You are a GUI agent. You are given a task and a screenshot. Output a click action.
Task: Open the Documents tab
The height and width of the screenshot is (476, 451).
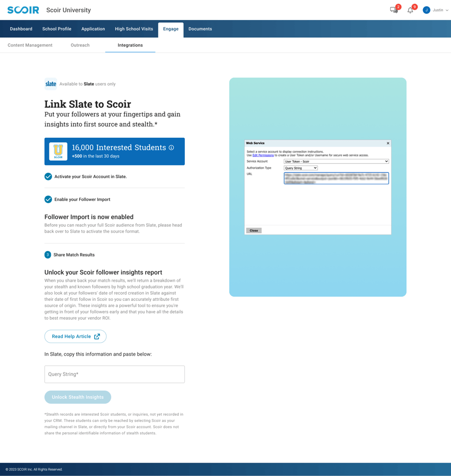point(200,29)
